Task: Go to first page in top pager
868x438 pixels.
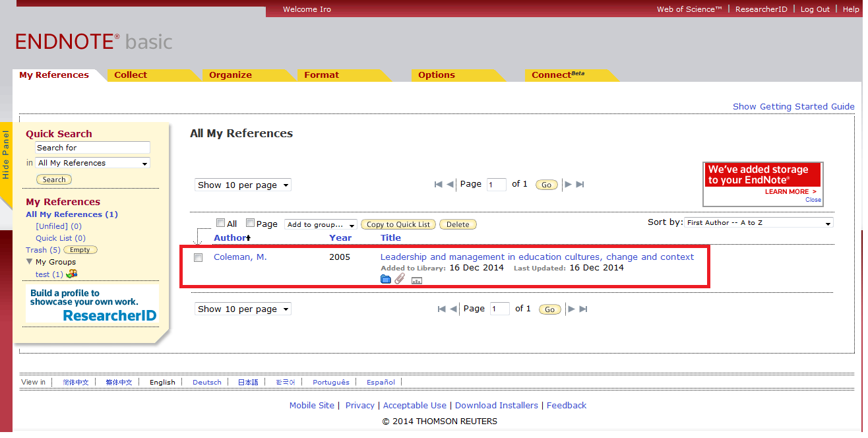Action: [439, 185]
